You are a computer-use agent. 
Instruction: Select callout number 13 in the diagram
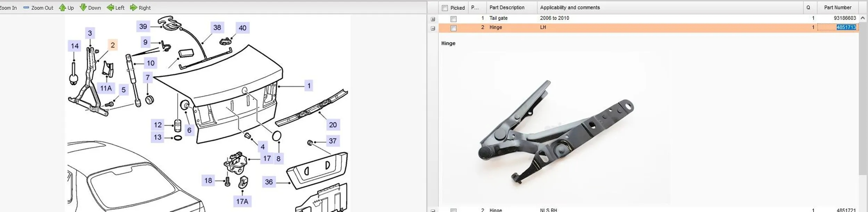[158, 137]
